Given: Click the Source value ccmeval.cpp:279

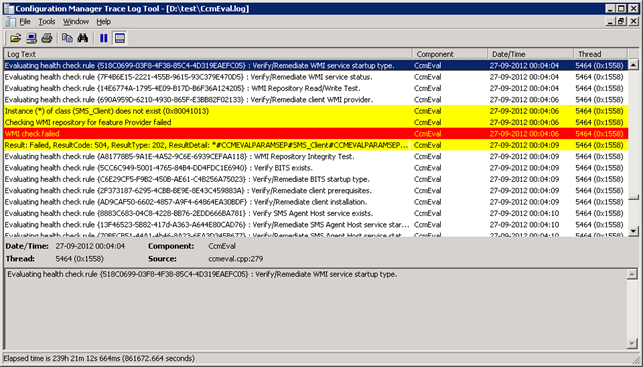Looking at the screenshot, I should 236,259.
